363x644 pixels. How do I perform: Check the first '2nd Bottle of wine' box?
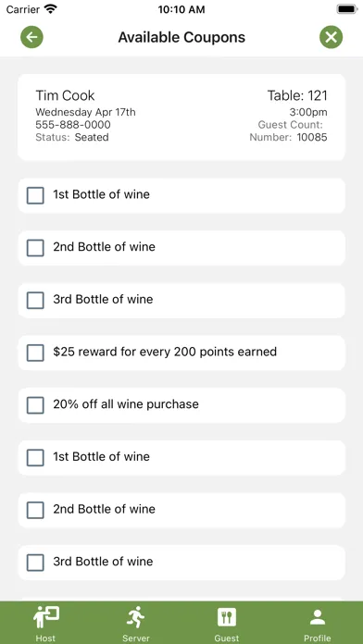[x=35, y=248]
